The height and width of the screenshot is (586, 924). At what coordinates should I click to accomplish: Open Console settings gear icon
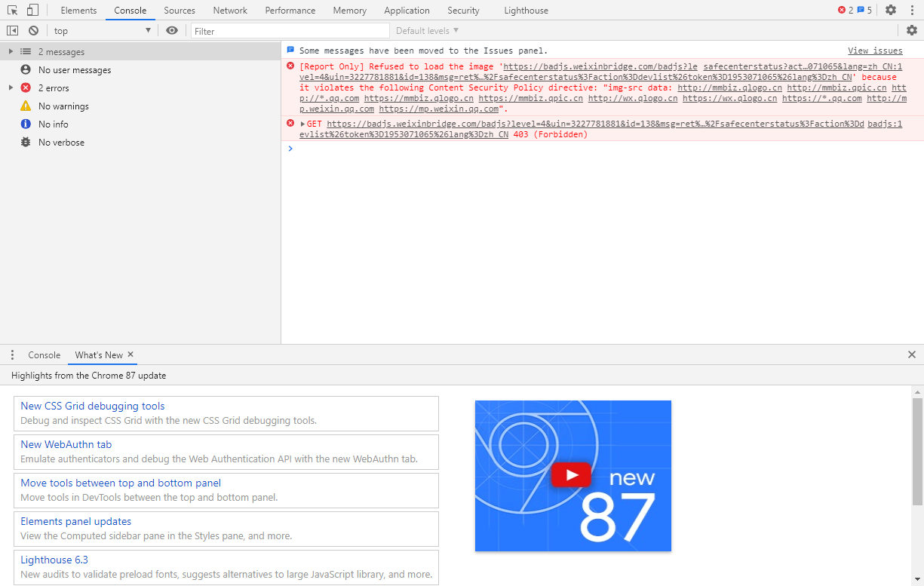tap(912, 30)
